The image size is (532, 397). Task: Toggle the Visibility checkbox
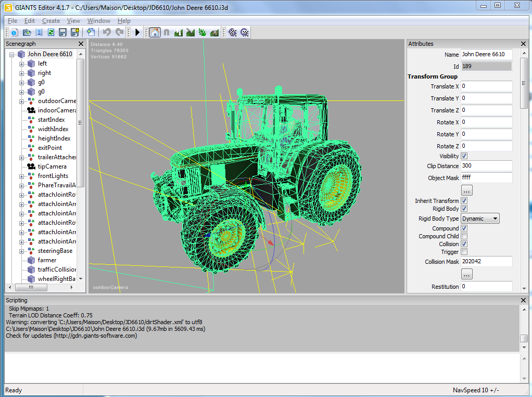coord(464,156)
